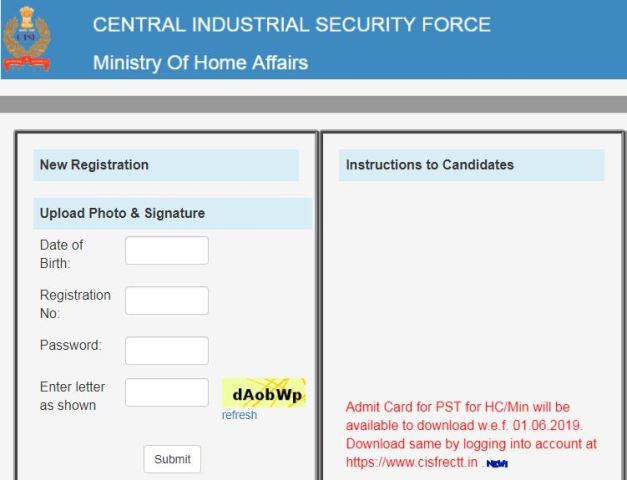
Task: Click the Central Industrial Security Force title
Action: click(x=292, y=25)
